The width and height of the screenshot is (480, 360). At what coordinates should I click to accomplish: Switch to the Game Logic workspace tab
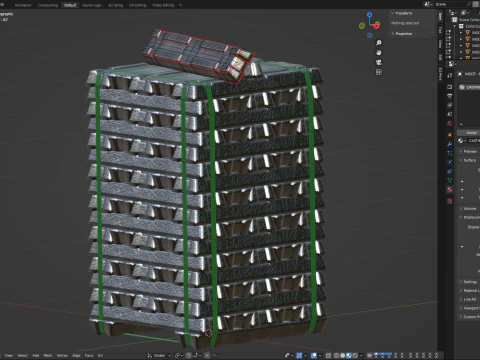pos(92,5)
